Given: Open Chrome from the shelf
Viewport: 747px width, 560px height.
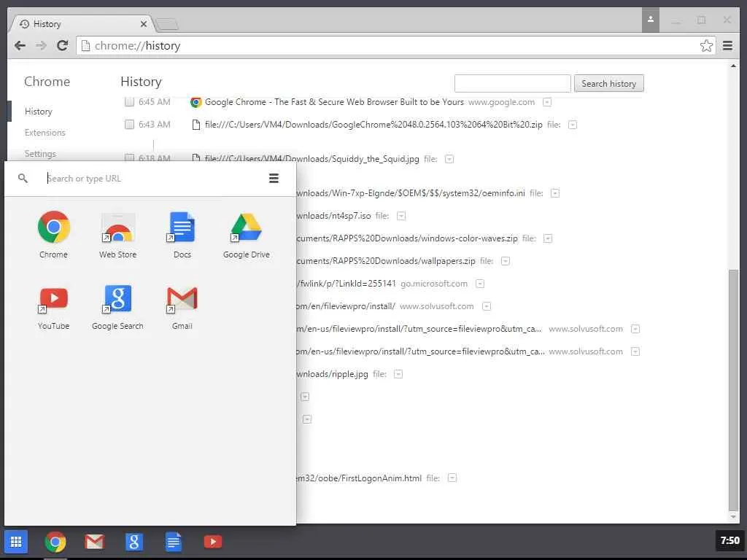Looking at the screenshot, I should [x=55, y=542].
